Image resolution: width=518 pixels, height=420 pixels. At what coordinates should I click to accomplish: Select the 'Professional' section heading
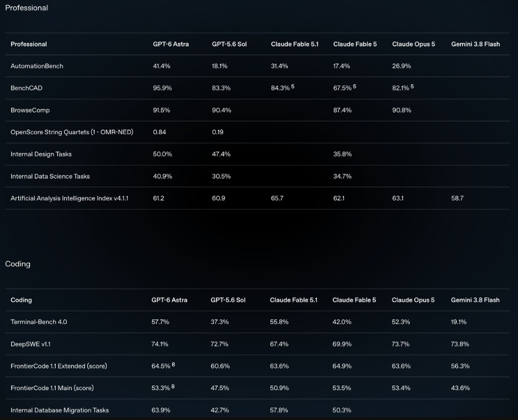pos(26,8)
